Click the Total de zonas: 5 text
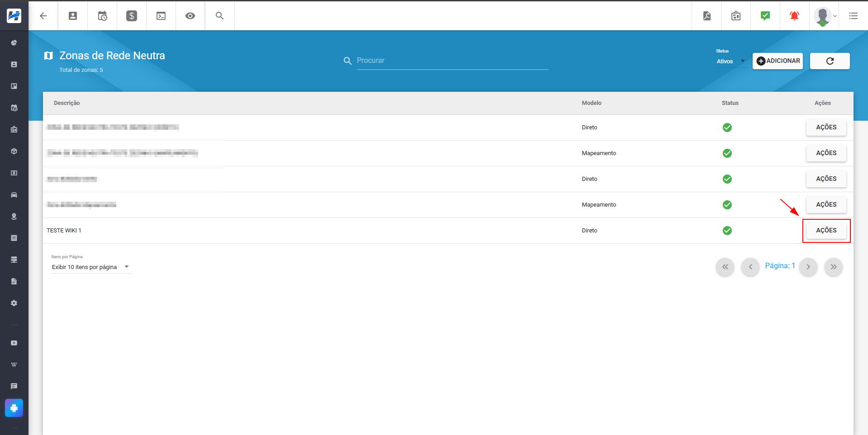 click(x=81, y=70)
